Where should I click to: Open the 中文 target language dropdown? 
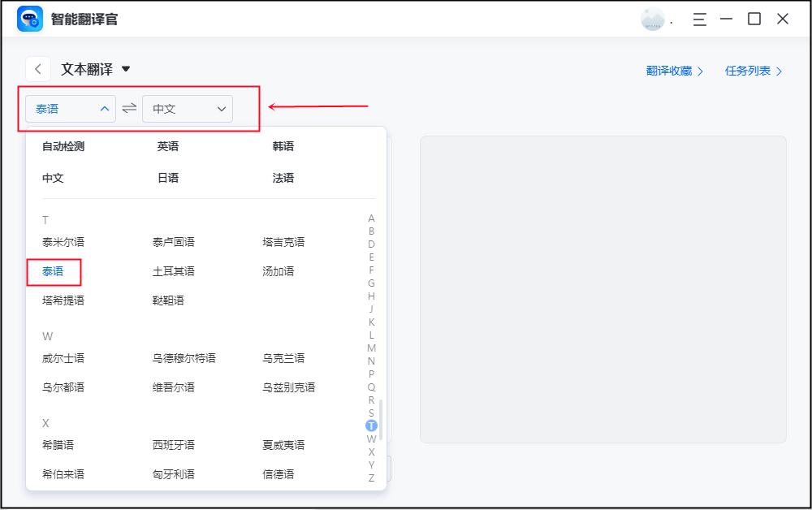[188, 108]
